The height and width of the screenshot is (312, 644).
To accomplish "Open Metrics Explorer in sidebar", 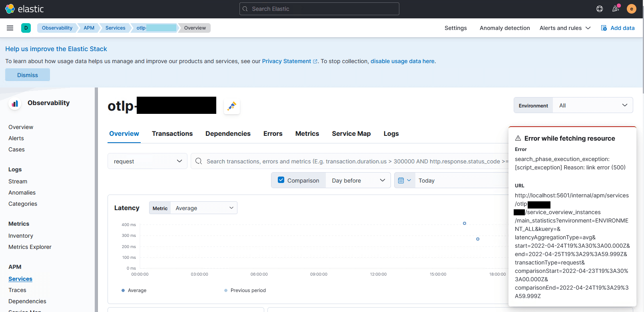I will click(30, 247).
